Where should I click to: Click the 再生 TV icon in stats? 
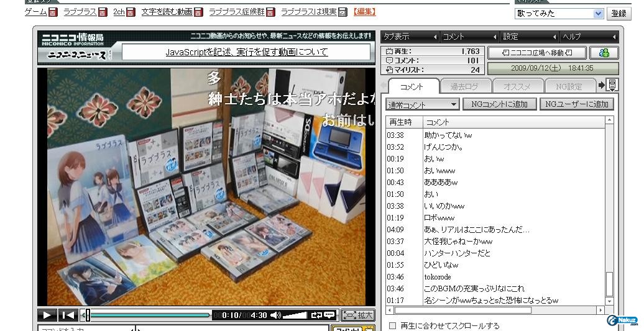389,52
